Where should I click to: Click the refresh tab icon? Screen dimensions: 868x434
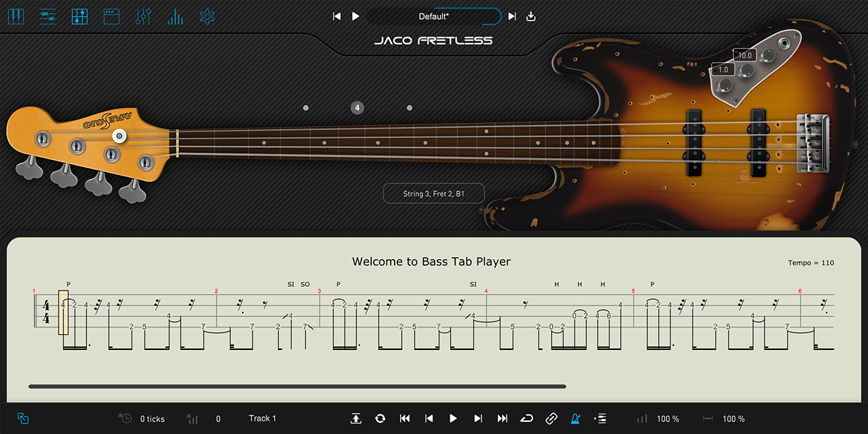pos(380,418)
